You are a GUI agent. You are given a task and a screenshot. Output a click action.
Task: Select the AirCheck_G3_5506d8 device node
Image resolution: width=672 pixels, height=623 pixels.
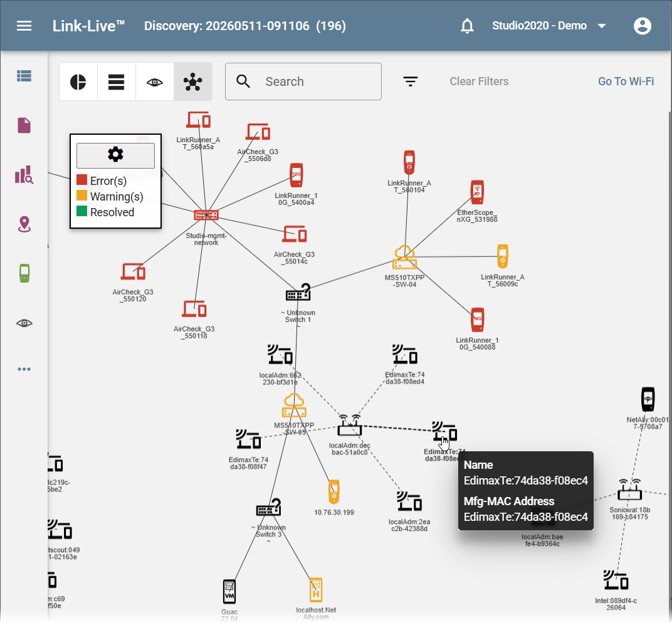tap(258, 132)
